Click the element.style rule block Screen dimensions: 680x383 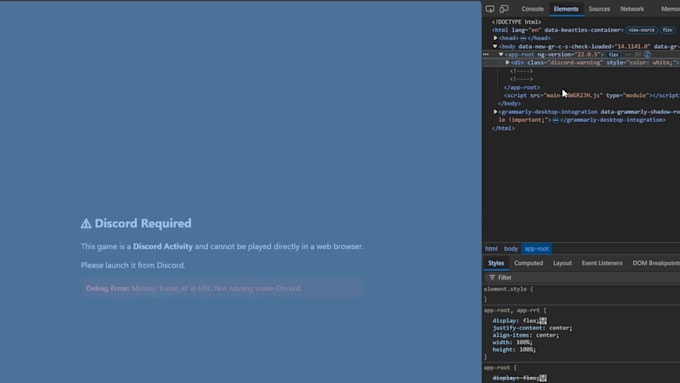[x=581, y=294]
